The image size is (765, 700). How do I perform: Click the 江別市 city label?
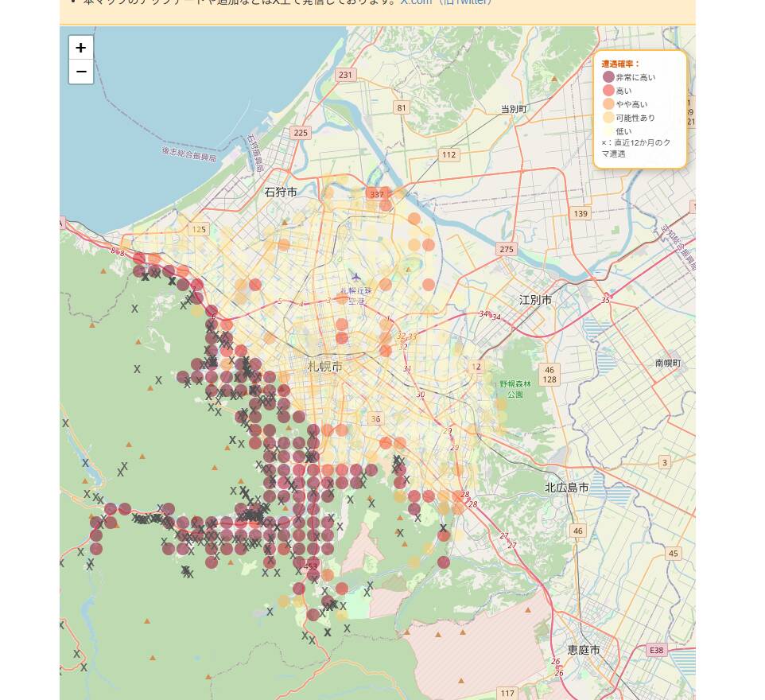(x=535, y=300)
